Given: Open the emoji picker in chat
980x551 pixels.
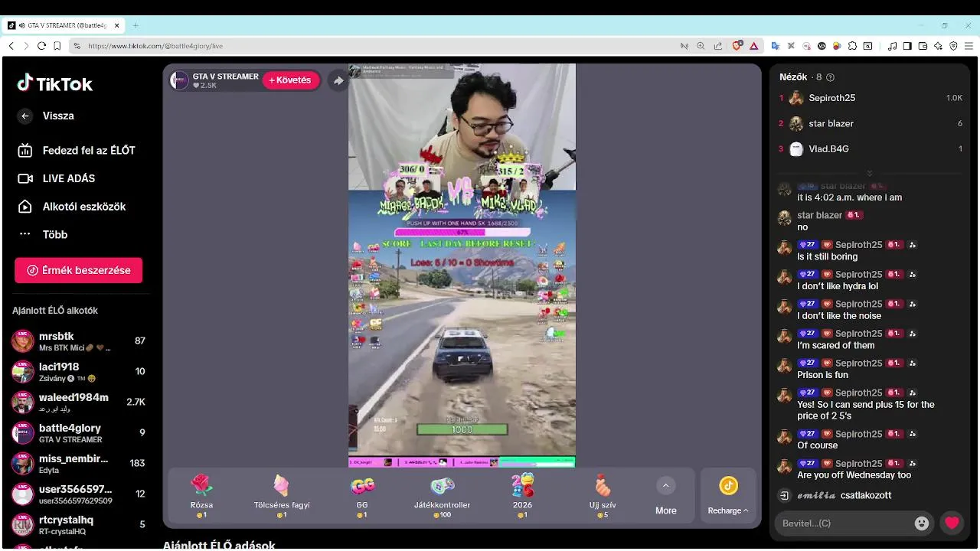Looking at the screenshot, I should (x=922, y=523).
